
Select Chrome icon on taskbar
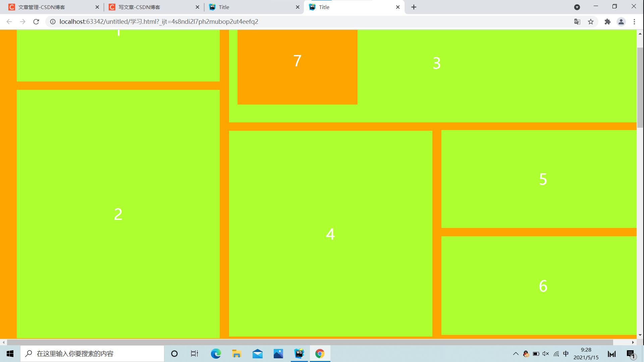(320, 354)
